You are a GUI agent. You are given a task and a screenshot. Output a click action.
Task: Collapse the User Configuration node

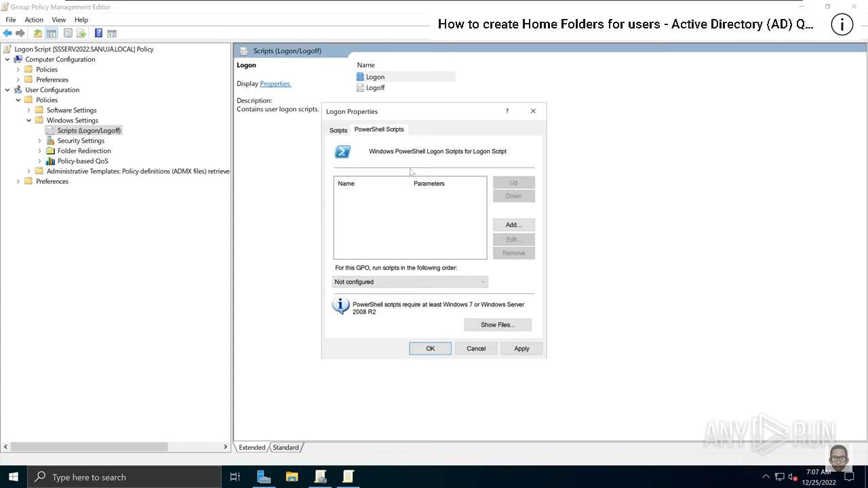pyautogui.click(x=7, y=89)
